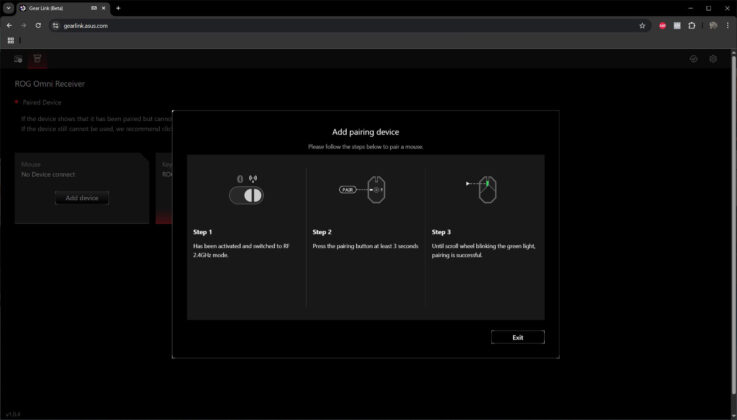Open a new browser tab
The height and width of the screenshot is (420, 737).
(118, 8)
